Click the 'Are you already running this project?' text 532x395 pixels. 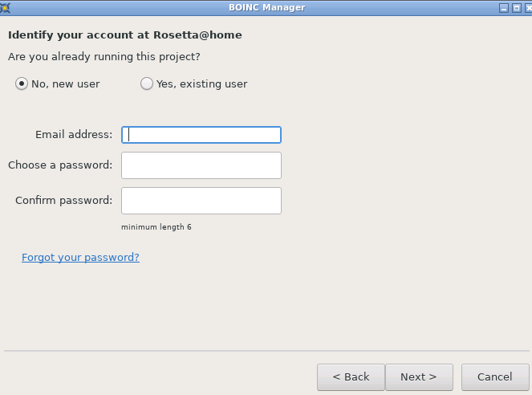point(104,57)
